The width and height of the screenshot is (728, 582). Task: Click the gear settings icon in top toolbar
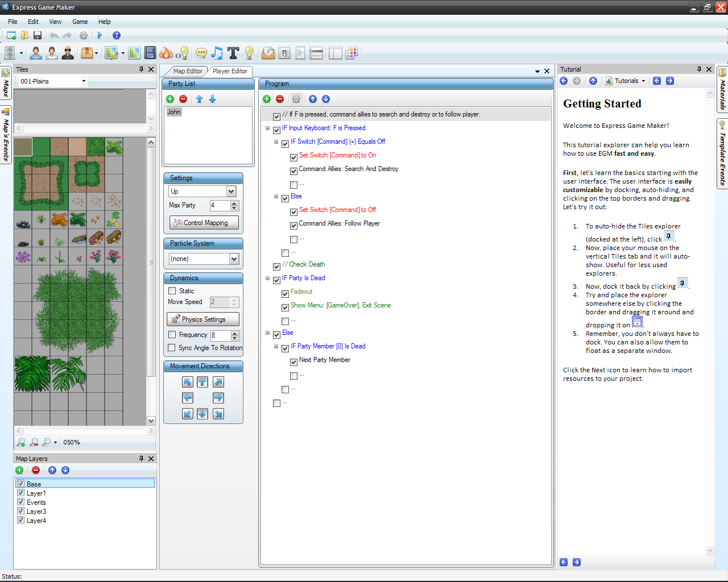tap(84, 35)
